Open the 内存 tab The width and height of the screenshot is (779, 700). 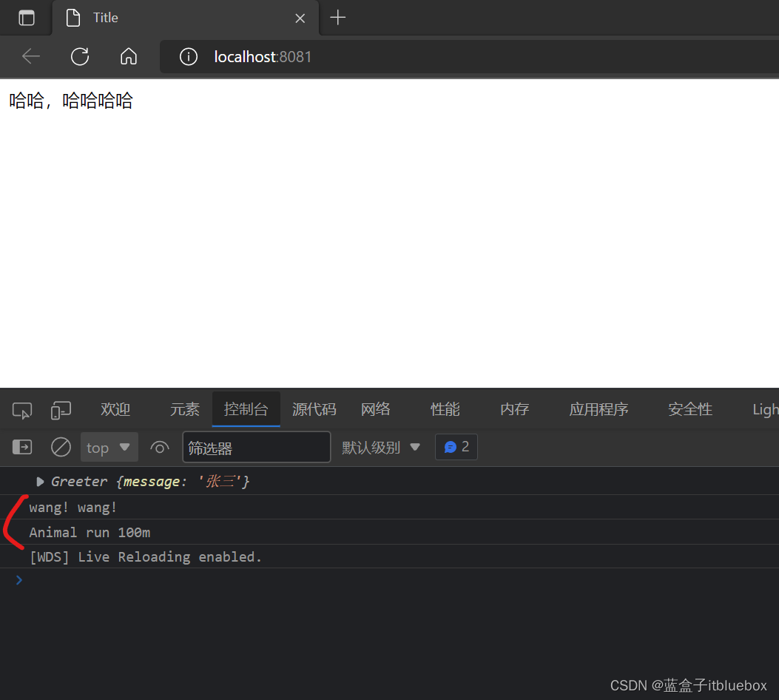pyautogui.click(x=515, y=409)
